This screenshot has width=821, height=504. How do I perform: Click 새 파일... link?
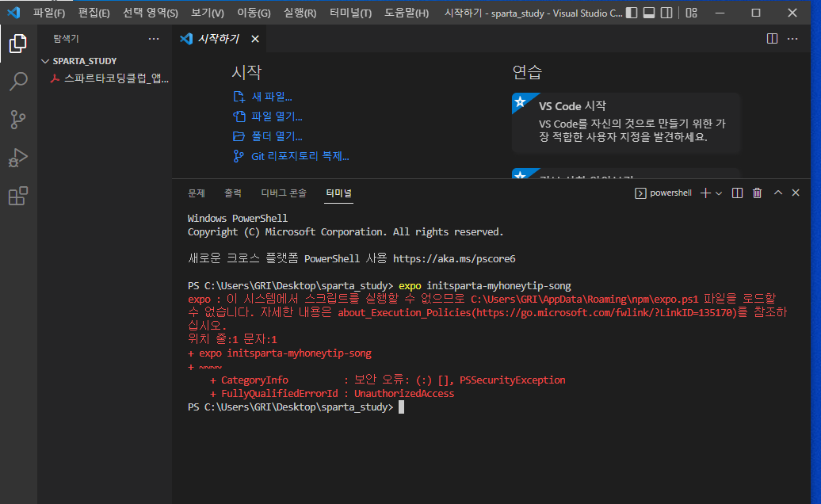coord(272,97)
